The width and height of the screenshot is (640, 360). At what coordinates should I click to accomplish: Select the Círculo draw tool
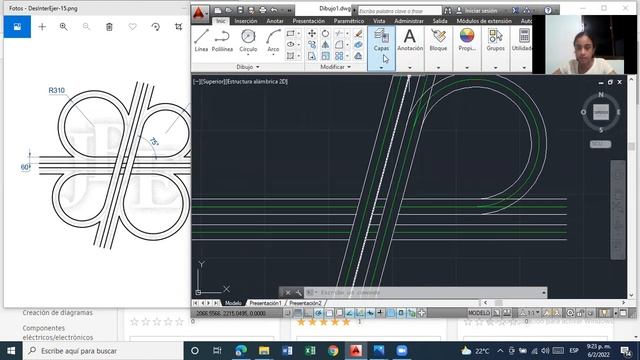pyautogui.click(x=248, y=41)
